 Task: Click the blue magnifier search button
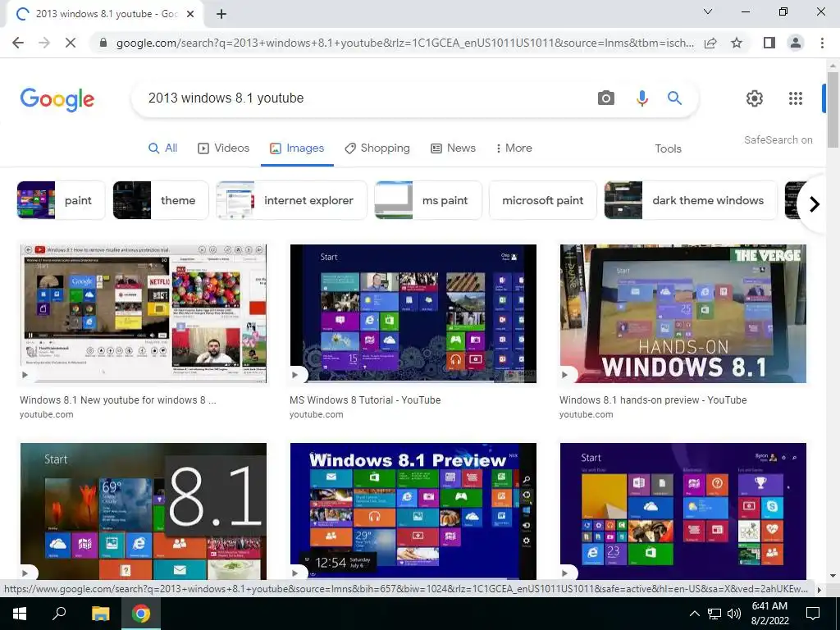pyautogui.click(x=674, y=98)
